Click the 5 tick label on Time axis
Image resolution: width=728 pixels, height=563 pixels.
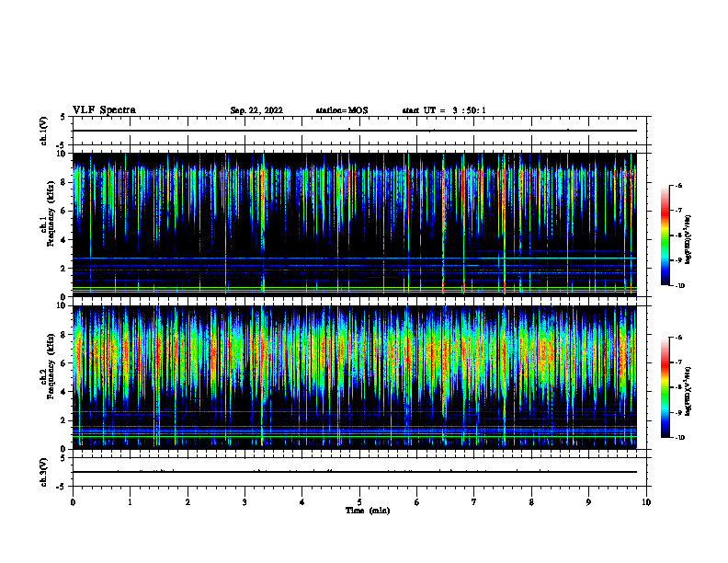click(359, 502)
